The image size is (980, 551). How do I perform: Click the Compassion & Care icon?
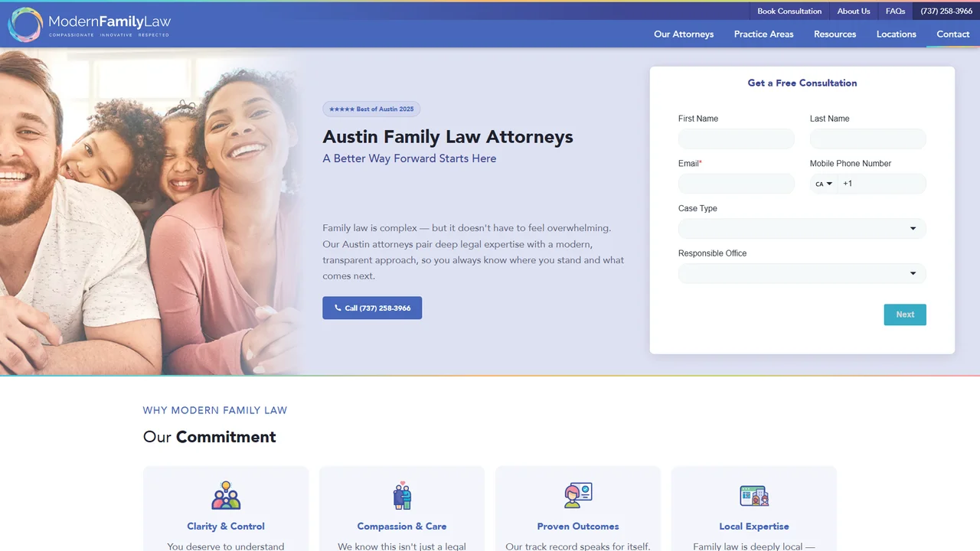[402, 495]
